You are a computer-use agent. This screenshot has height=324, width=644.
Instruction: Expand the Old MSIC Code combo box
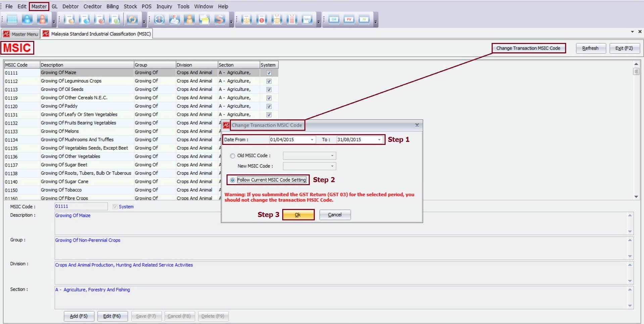[332, 156]
